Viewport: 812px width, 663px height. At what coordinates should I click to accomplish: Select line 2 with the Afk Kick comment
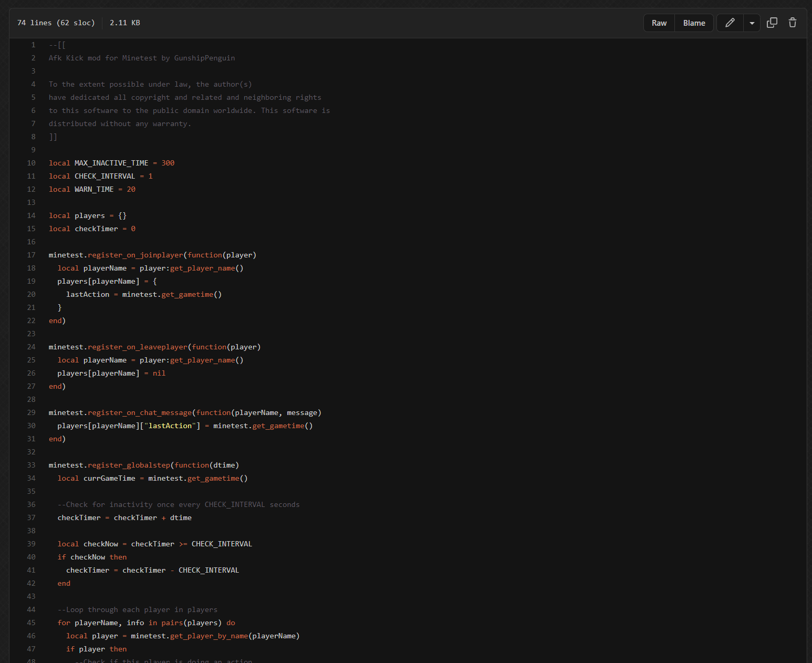tap(33, 58)
